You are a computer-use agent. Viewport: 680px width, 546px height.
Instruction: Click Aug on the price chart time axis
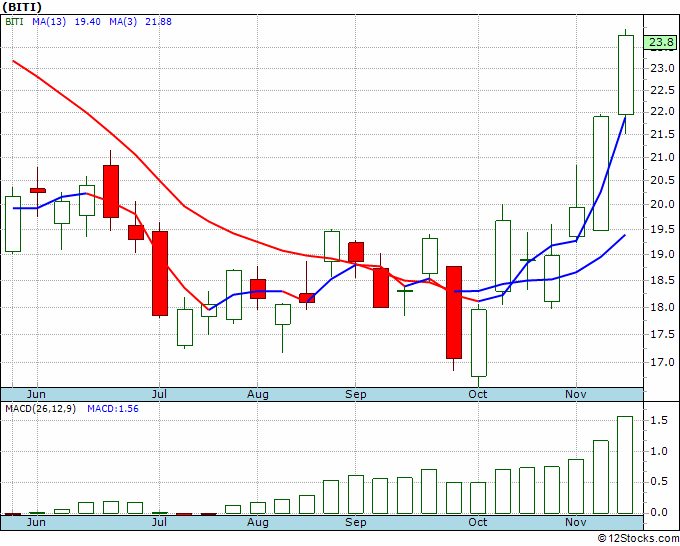258,394
